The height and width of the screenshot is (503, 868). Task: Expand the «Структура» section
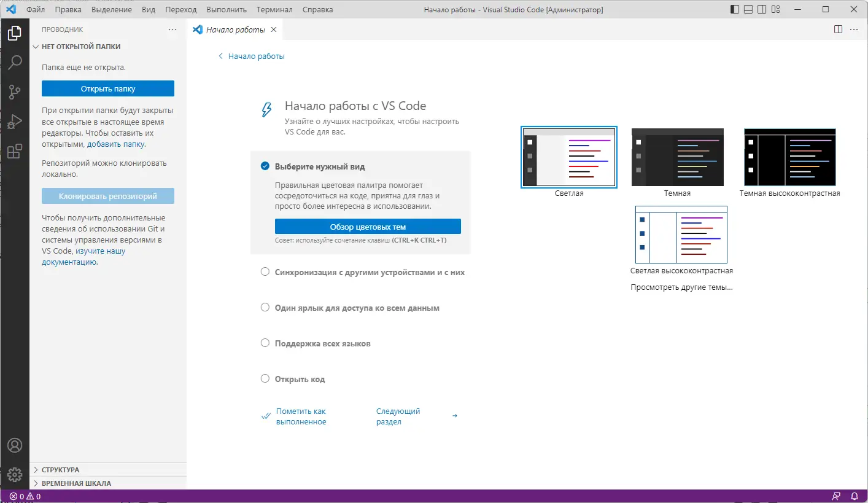coord(108,470)
